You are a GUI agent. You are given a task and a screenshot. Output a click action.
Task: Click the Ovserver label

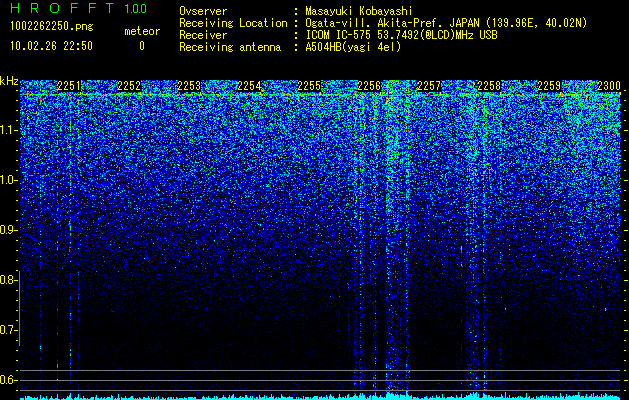(203, 11)
